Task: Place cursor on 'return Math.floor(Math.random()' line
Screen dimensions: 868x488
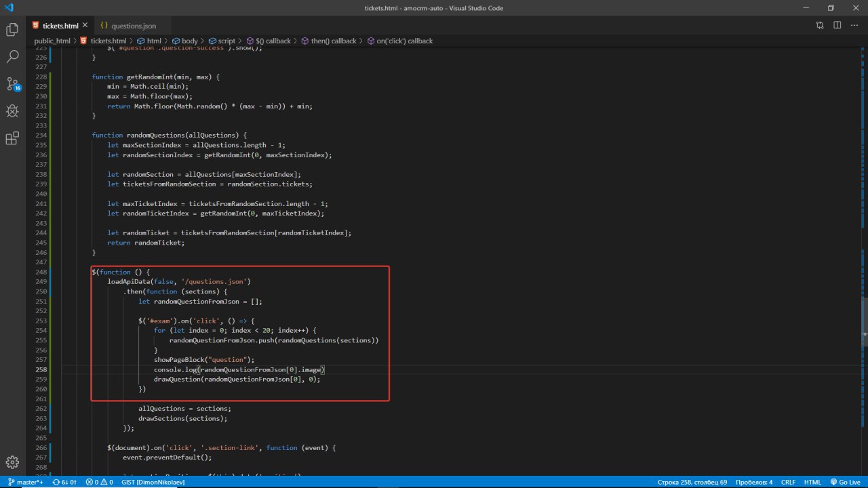Action: (210, 106)
